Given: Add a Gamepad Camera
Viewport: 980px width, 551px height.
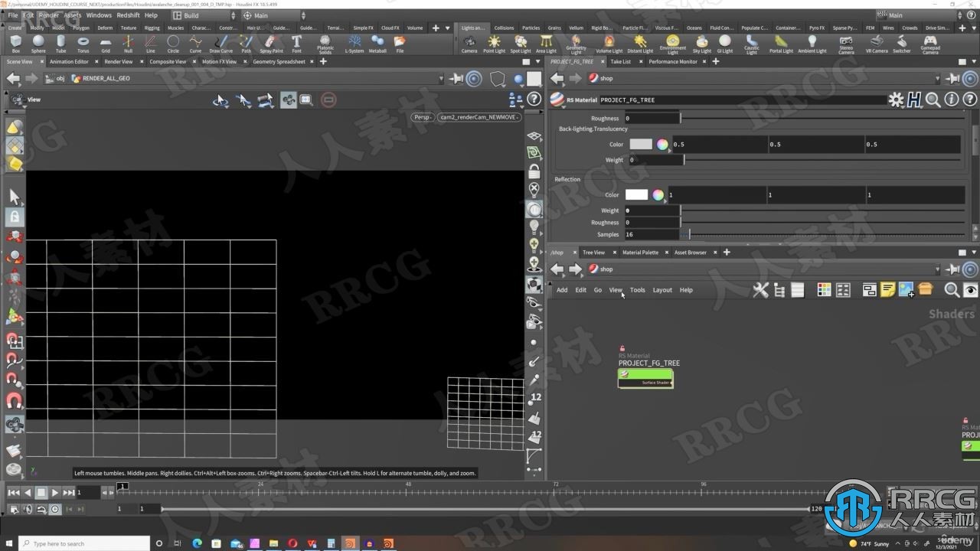Looking at the screenshot, I should tap(930, 44).
